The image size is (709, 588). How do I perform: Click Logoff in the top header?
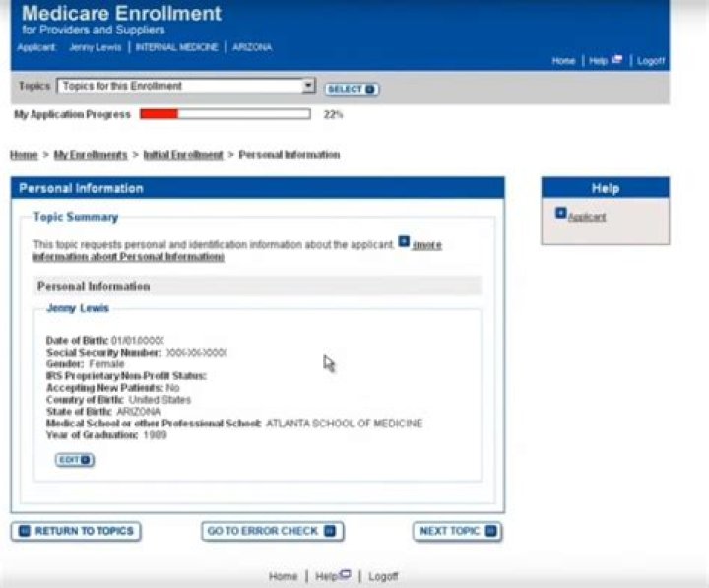[x=651, y=61]
